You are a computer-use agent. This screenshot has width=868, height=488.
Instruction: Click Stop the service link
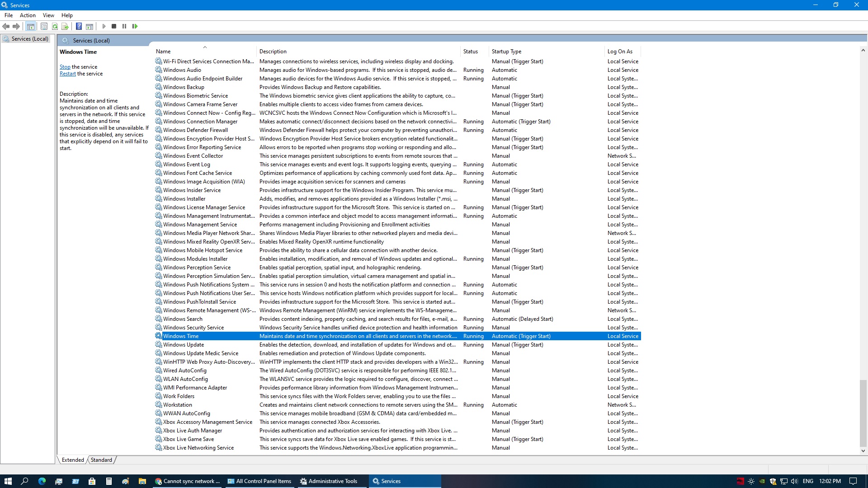pos(65,67)
